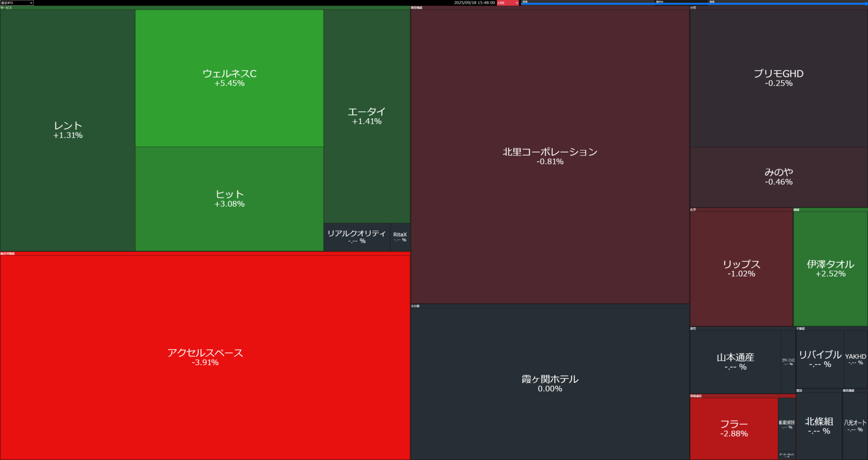Select the レント +1.31% tile

coord(68,130)
